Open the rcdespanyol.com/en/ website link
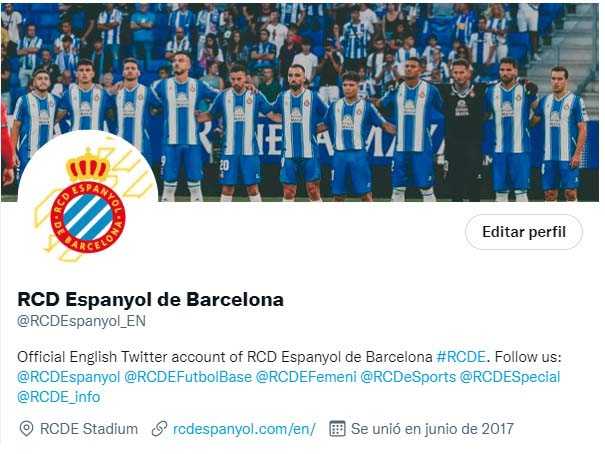The width and height of the screenshot is (605, 454). 245,429
